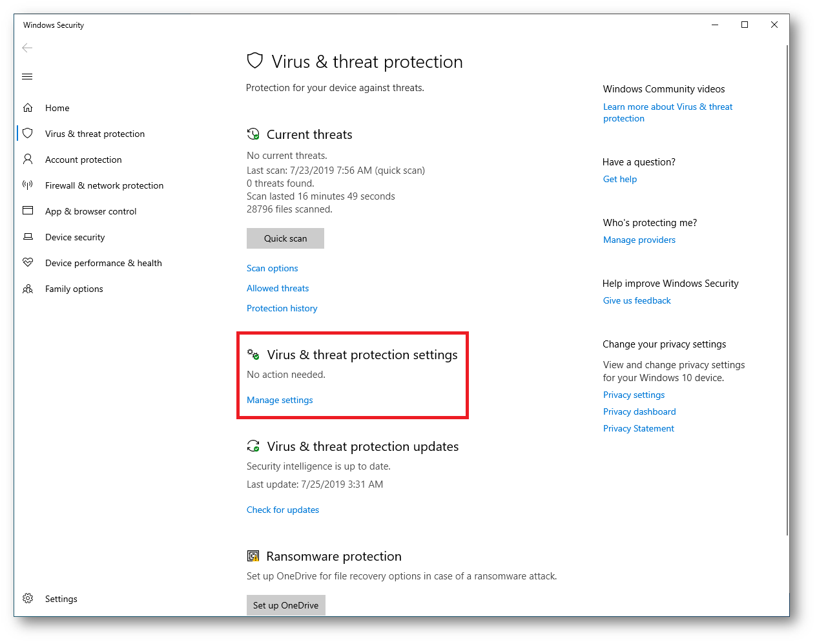Viewport: 817px width, 644px height.
Task: Click the Set up OneDrive button
Action: (286, 605)
